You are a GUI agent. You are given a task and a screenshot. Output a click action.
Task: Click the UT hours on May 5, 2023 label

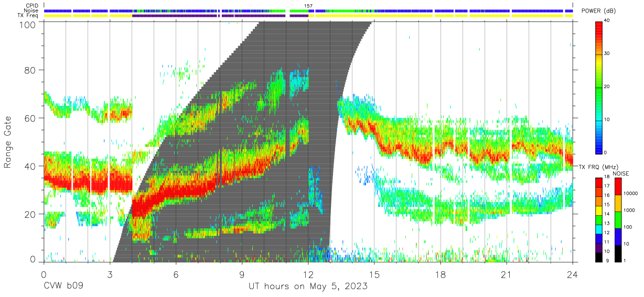click(308, 287)
